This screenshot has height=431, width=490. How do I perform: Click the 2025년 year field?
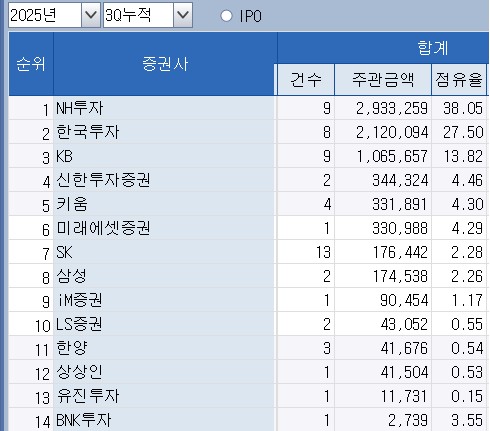[45, 15]
